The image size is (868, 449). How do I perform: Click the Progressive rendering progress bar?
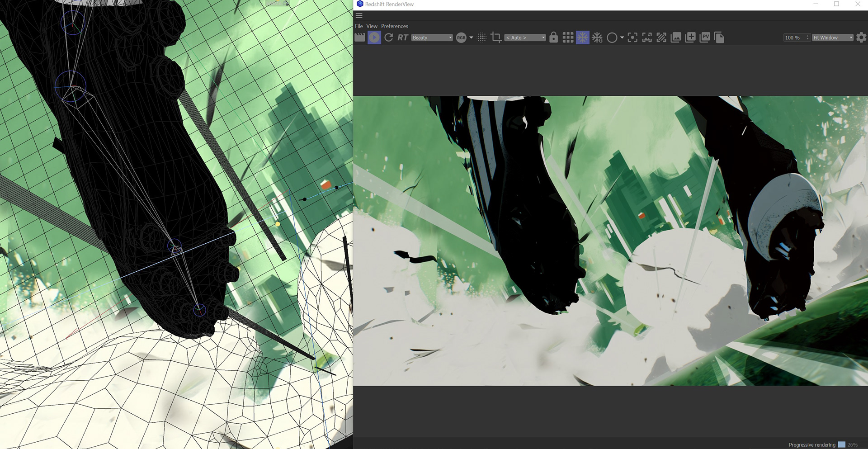click(x=841, y=444)
